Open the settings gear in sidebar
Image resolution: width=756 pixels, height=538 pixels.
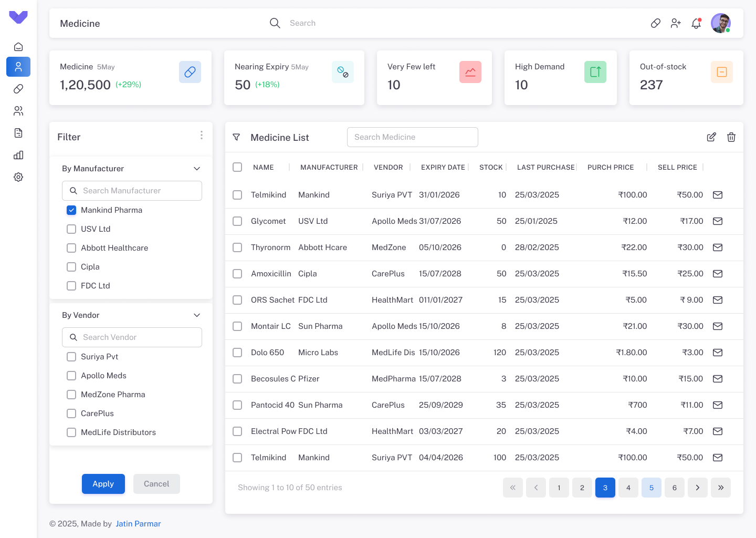click(18, 177)
